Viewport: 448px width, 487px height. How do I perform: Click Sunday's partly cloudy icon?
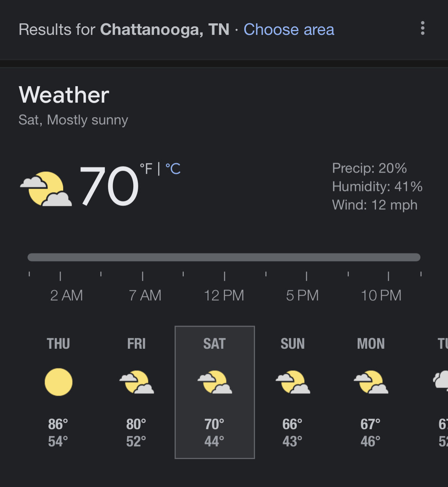click(293, 382)
